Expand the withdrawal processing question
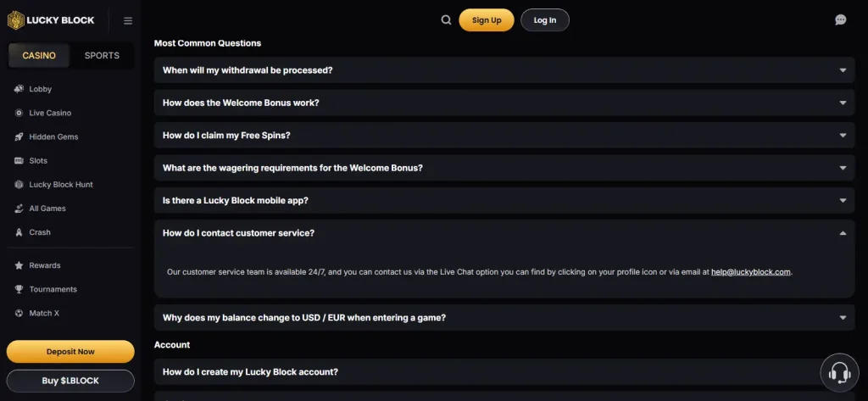Image resolution: width=868 pixels, height=401 pixels. coord(504,70)
